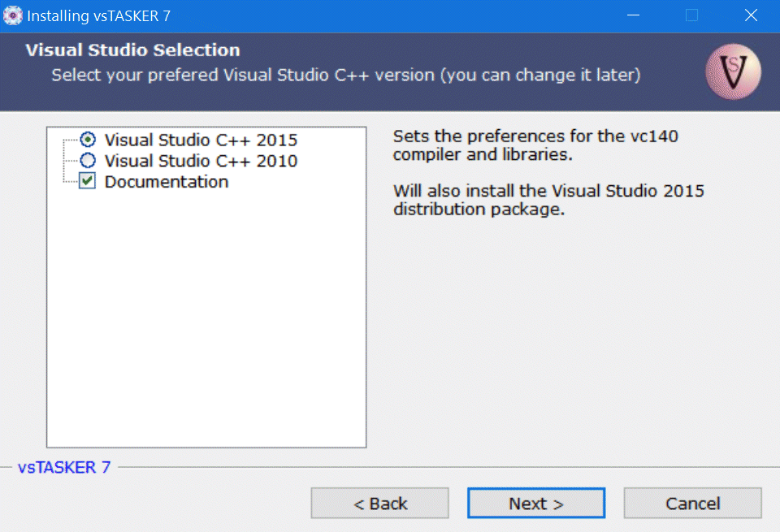
Task: Click the blue vsTASKER 7 branding label
Action: pyautogui.click(x=63, y=467)
